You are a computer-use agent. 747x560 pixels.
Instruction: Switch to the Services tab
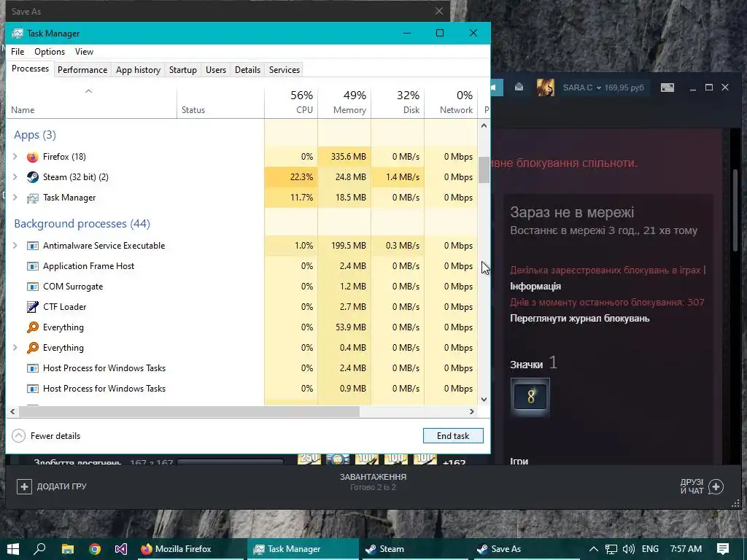[x=285, y=70]
